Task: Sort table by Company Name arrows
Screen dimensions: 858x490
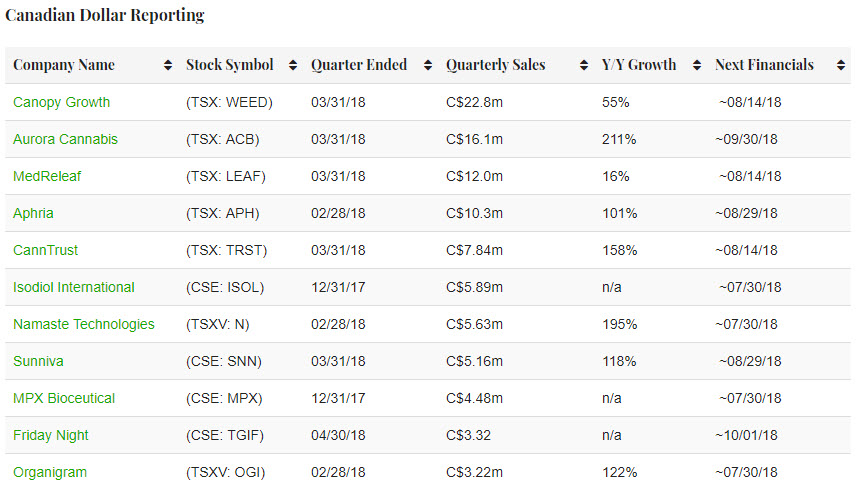Action: coord(167,65)
